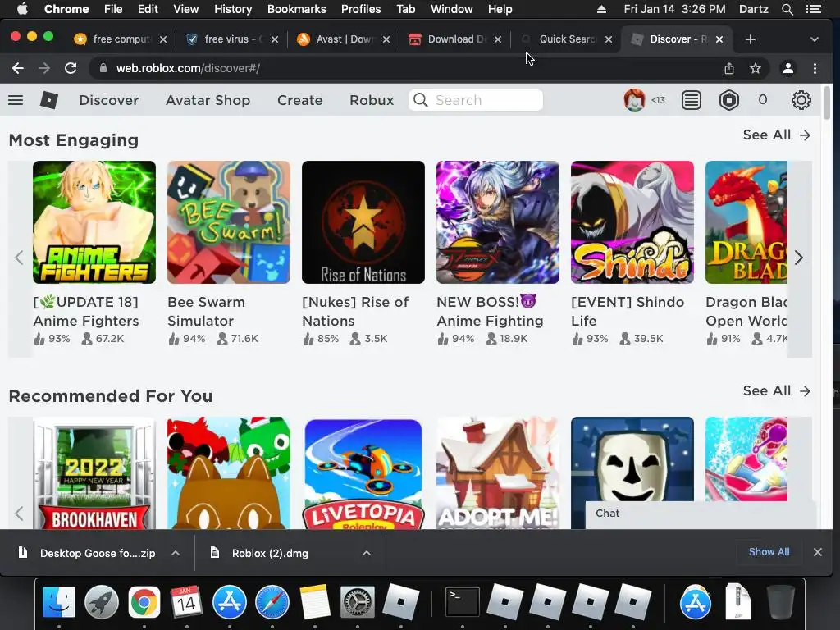Open the Trash in the dock
Image resolution: width=840 pixels, height=630 pixels.
click(781, 602)
